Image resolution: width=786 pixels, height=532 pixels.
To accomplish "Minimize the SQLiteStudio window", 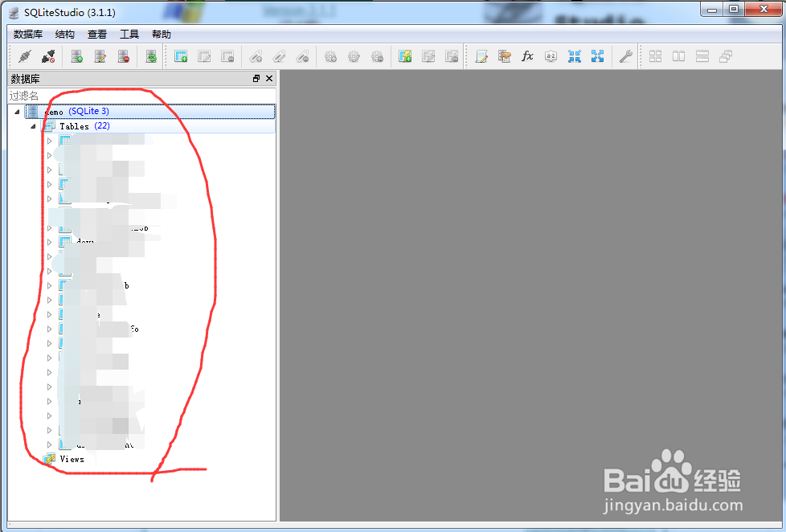I will pyautogui.click(x=712, y=10).
